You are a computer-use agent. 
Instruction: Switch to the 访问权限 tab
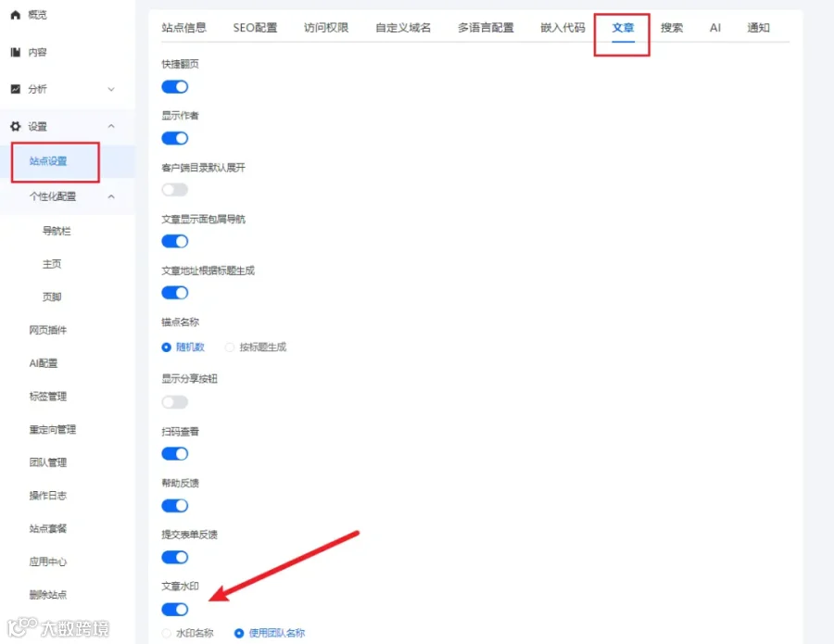pyautogui.click(x=326, y=28)
